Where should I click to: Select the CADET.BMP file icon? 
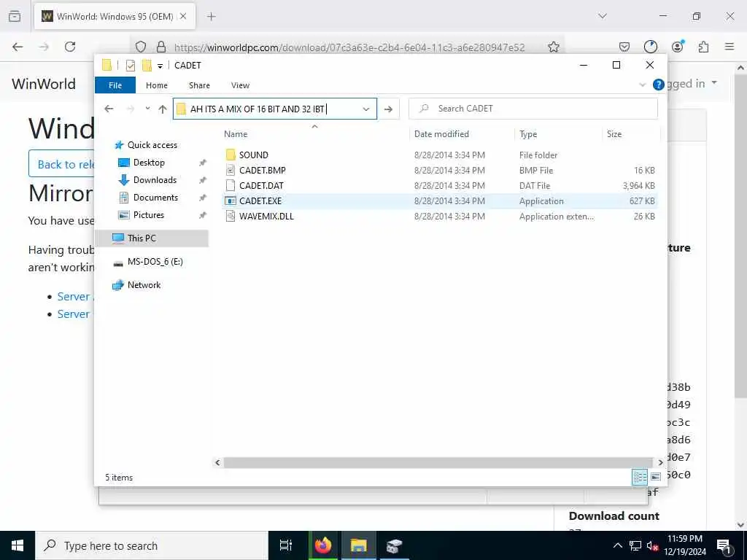point(231,170)
